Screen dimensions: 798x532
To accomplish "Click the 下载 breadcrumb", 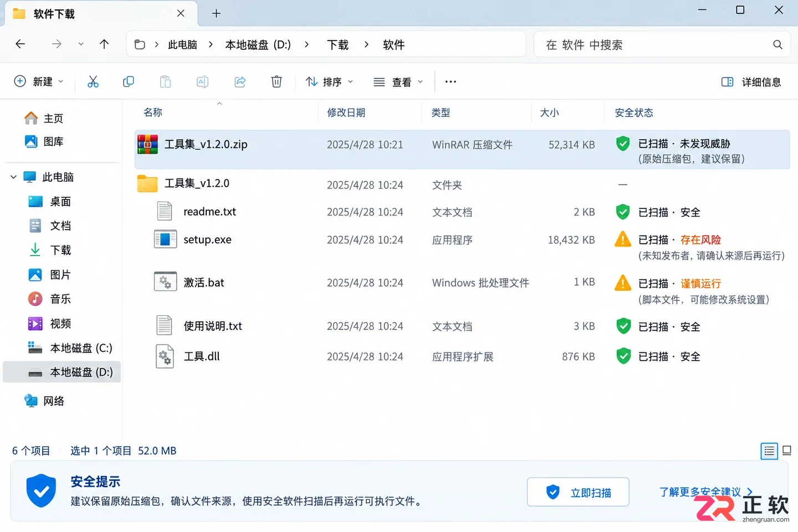I will (x=338, y=45).
